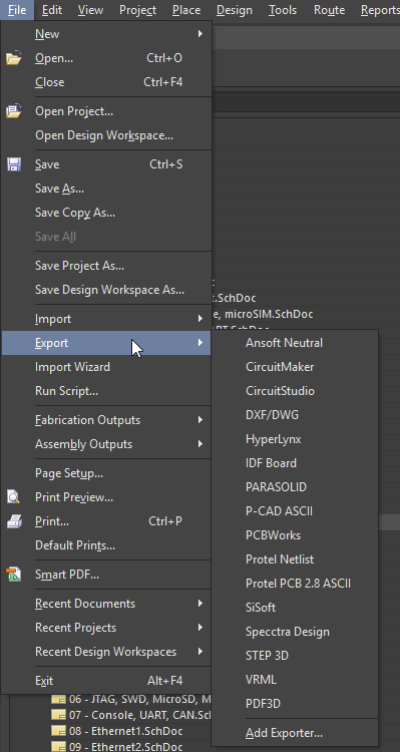Viewport: 400px width, 752px height.
Task: Open the Design menu in menu bar
Action: [x=234, y=10]
